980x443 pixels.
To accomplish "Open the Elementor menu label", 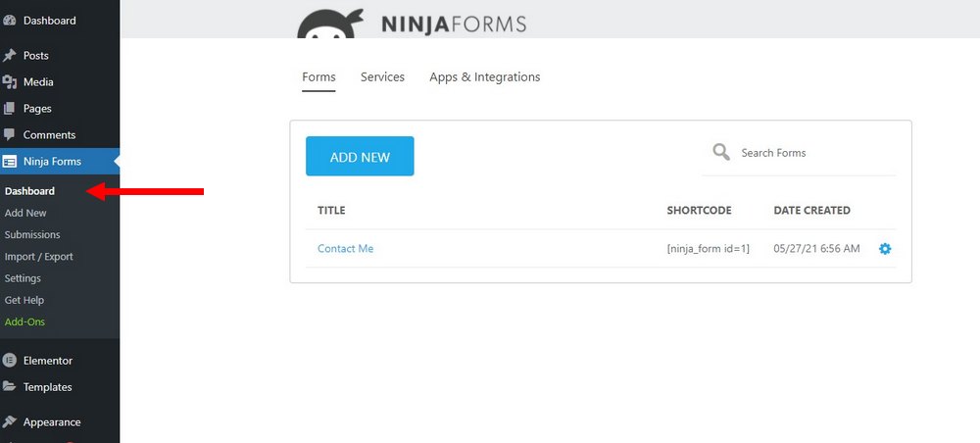I will [x=48, y=361].
